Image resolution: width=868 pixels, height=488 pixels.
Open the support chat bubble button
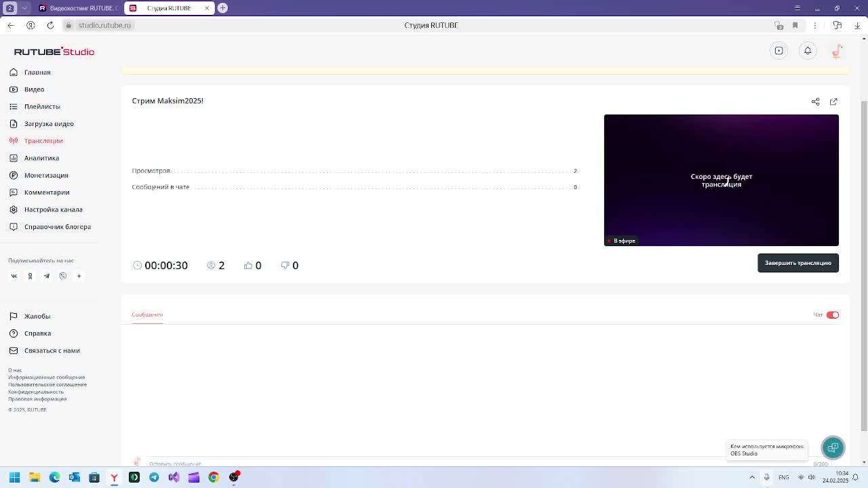pos(833,447)
